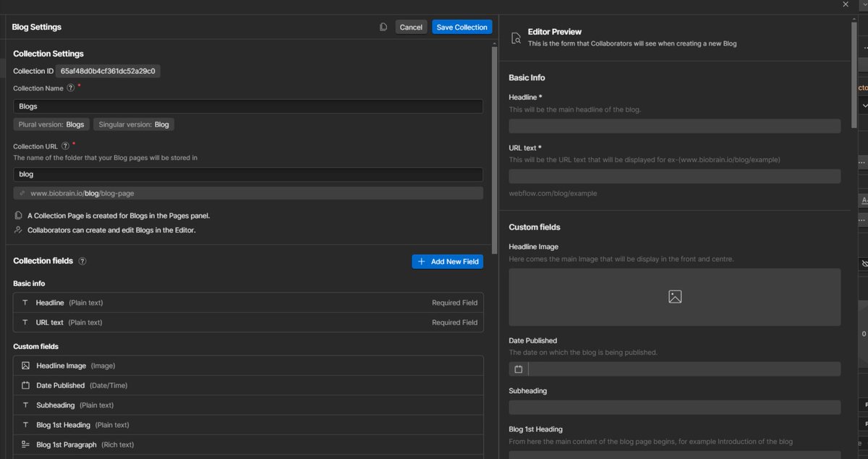Open the Collection Name help tooltip
868x459 pixels.
click(70, 88)
